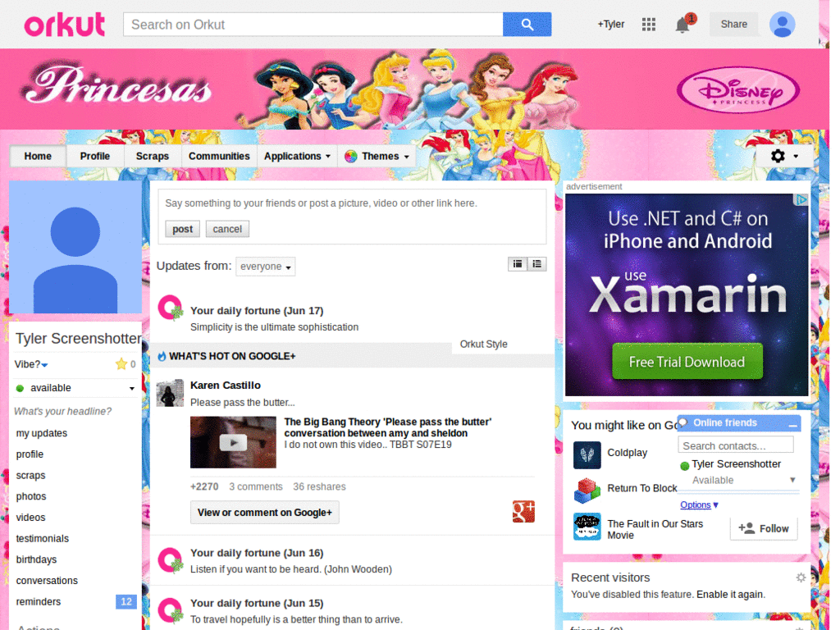Click The Fault in Our Stars icon
The image size is (840, 630).
click(x=587, y=526)
